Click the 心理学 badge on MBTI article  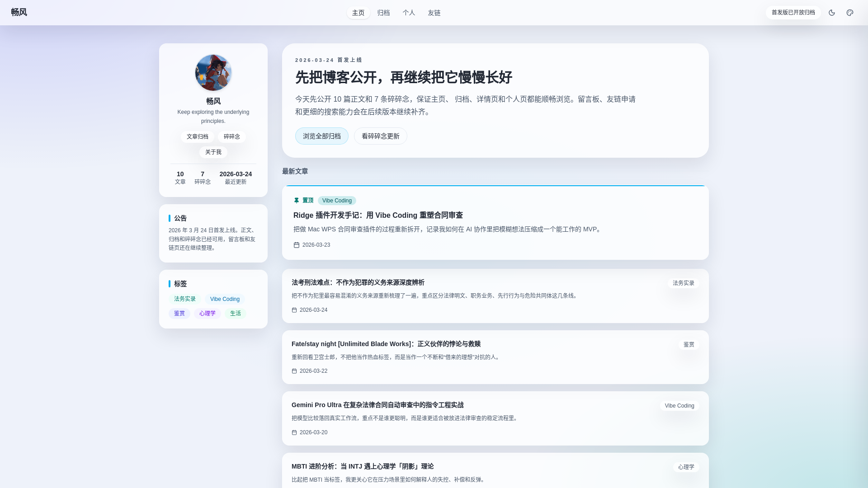click(x=686, y=467)
